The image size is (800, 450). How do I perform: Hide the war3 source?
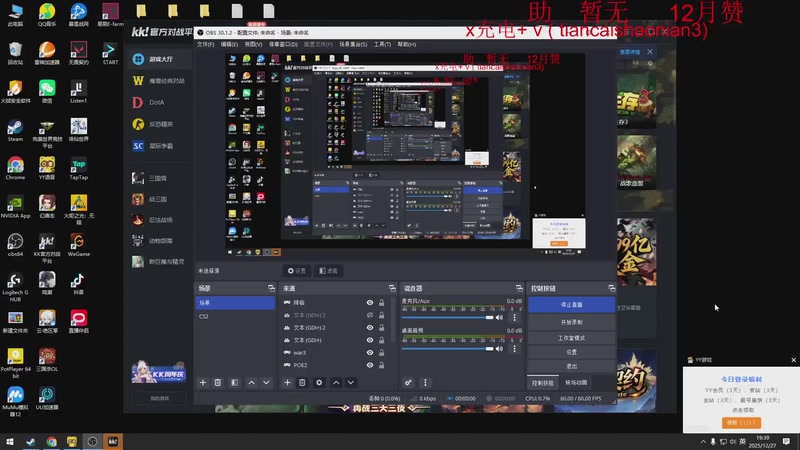[x=370, y=353]
